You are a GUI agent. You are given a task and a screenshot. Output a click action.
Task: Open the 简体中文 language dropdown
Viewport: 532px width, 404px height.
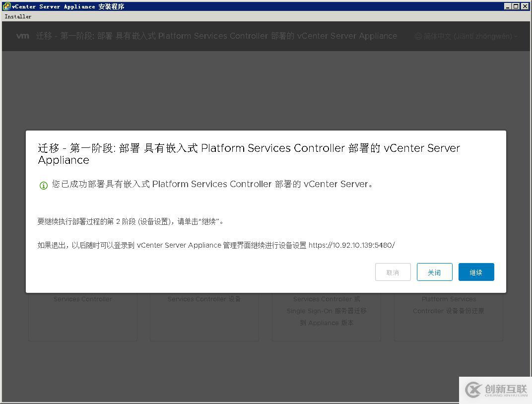pos(466,36)
